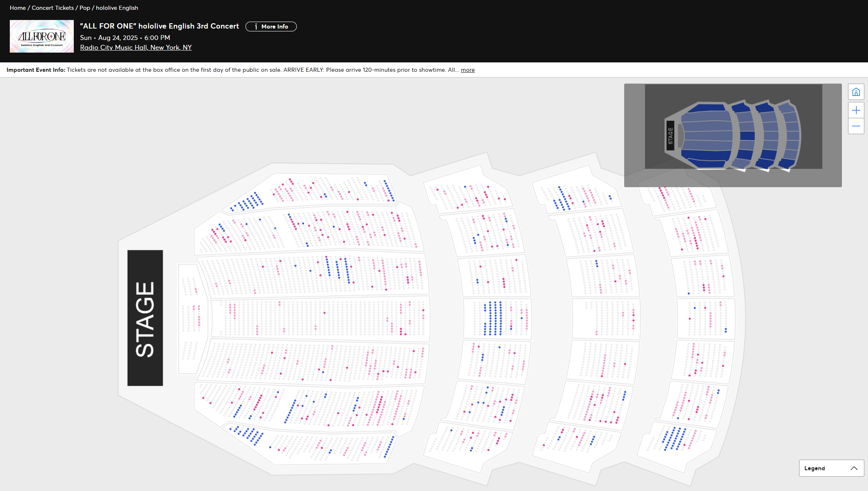Click the venue minimap overview
This screenshot has width=868, height=491.
coord(733,135)
